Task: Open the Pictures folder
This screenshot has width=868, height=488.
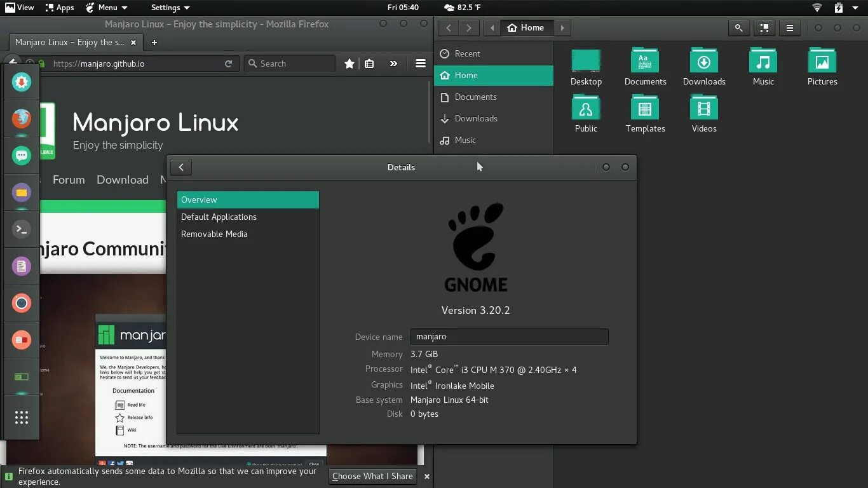Action: tap(822, 67)
